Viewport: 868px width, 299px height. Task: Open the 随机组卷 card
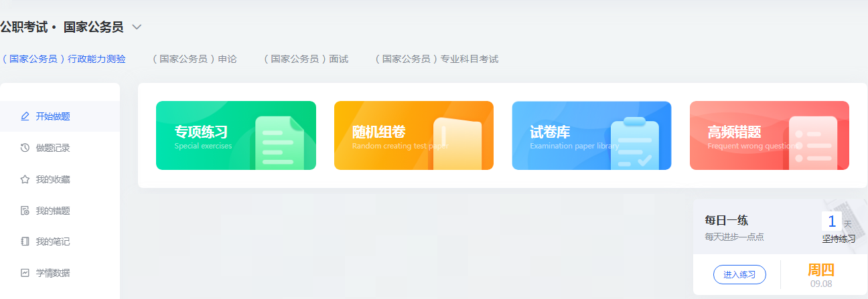pos(413,136)
